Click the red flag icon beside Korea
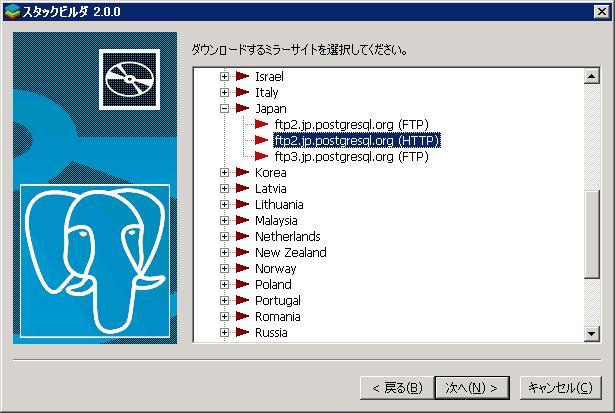This screenshot has width=615, height=413. pos(242,172)
